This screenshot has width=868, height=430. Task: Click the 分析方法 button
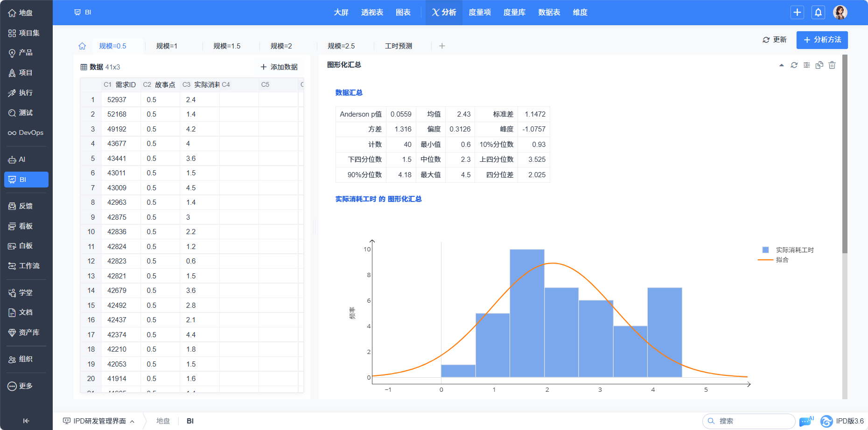click(822, 40)
